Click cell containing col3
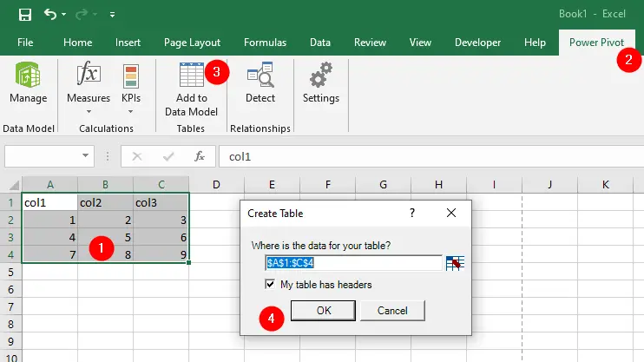The image size is (644, 362). click(161, 202)
